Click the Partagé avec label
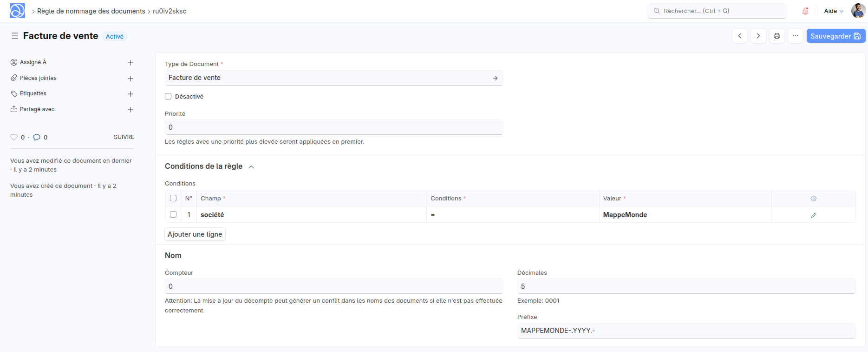The width and height of the screenshot is (868, 352). click(x=37, y=109)
